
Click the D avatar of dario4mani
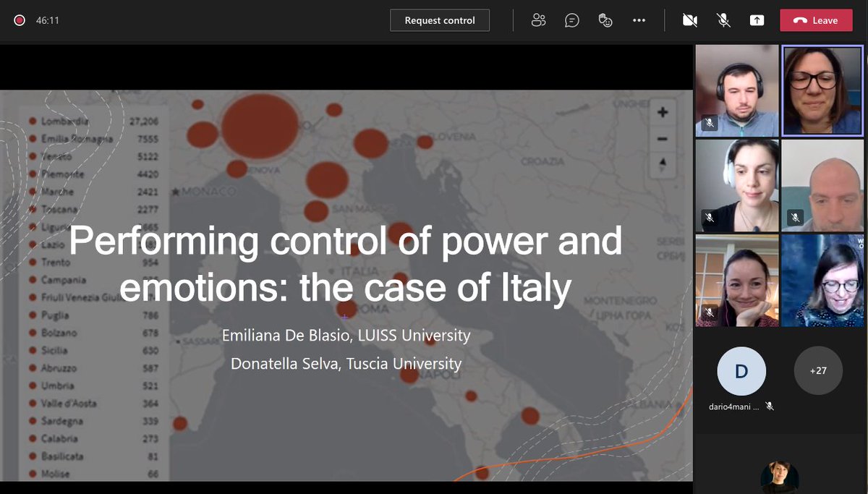[741, 371]
